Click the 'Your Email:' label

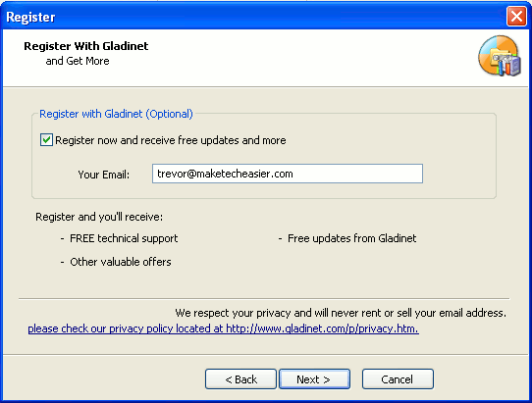[103, 175]
